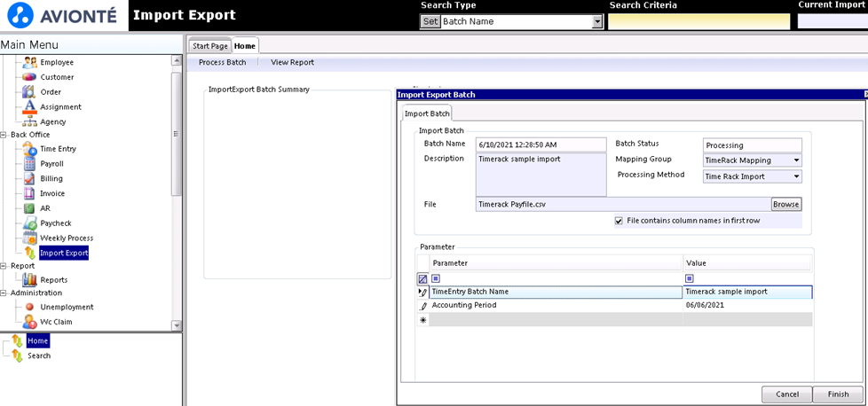
Task: Click the Home icon in lower tree
Action: (17, 340)
